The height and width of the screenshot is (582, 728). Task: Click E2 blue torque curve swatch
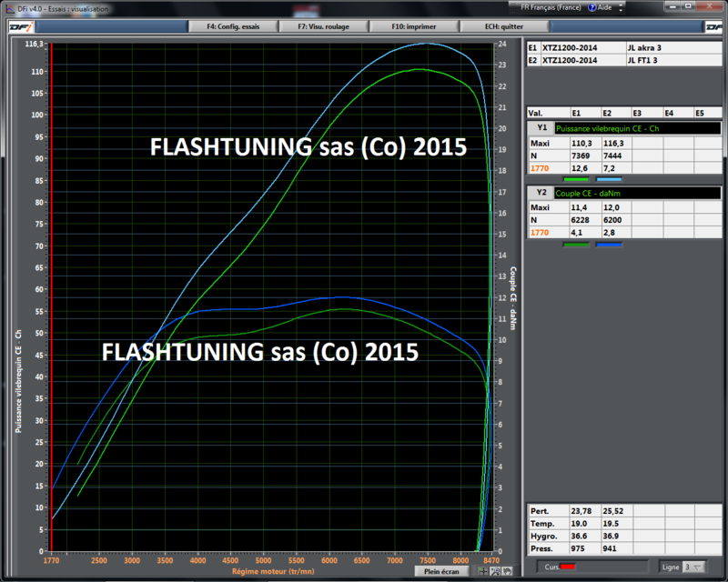[609, 244]
